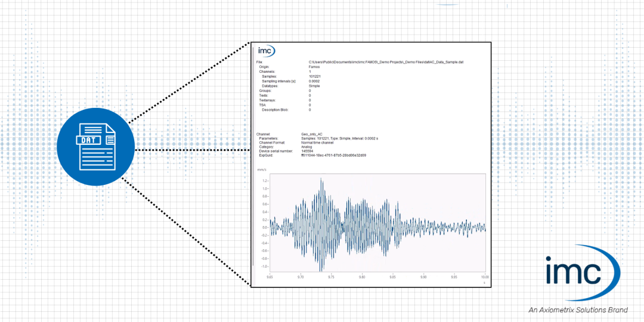644x322 pixels.
Task: Click the "10.00" x-axis tick label
Action: (485, 277)
